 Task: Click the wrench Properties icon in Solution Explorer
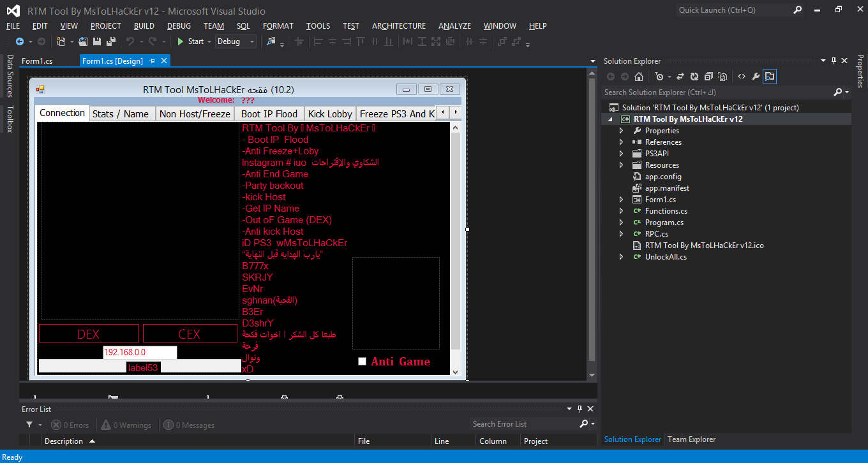pos(756,77)
